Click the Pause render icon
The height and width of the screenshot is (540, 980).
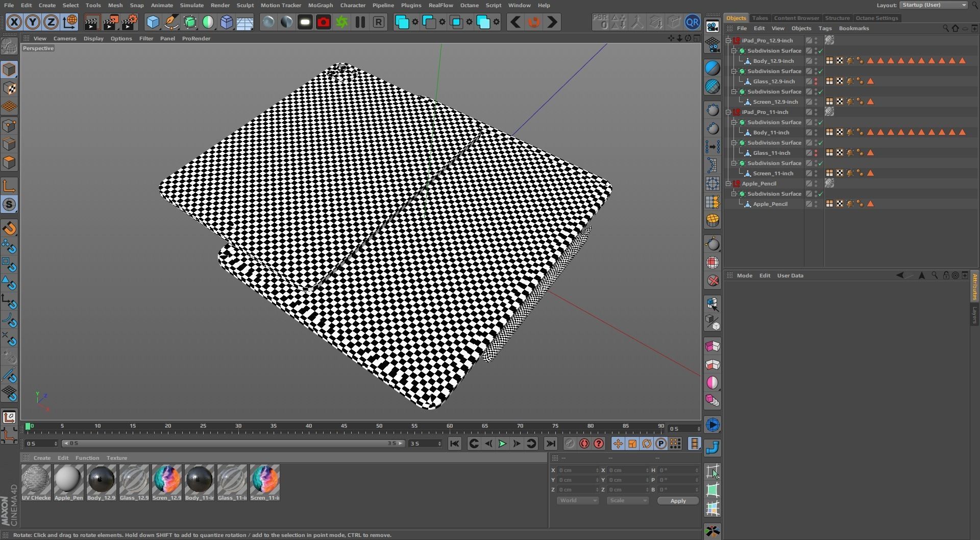tap(360, 22)
